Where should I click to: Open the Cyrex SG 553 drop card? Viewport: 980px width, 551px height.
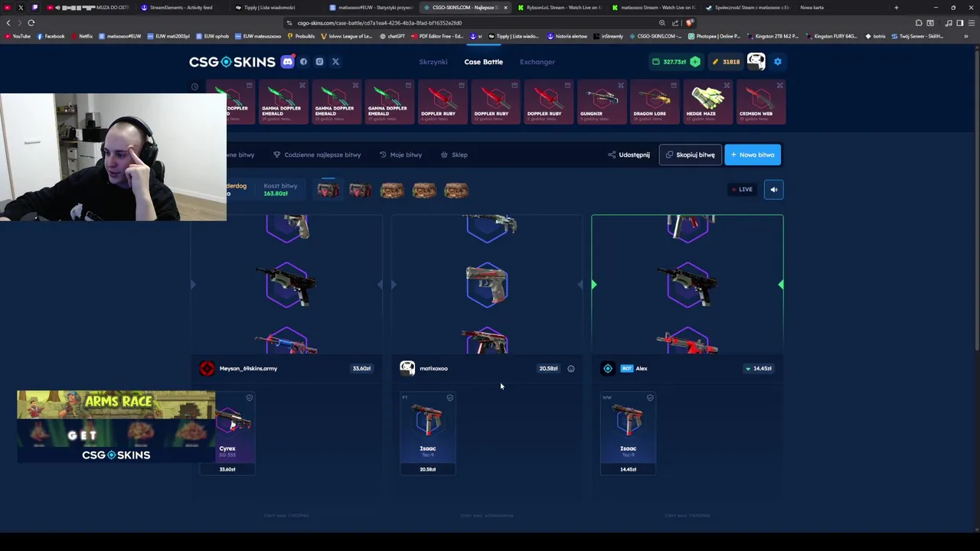(x=227, y=433)
